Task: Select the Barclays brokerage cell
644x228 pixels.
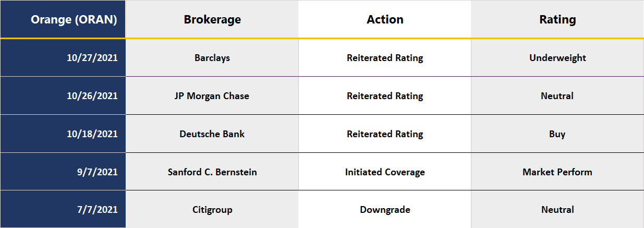Action: (212, 58)
